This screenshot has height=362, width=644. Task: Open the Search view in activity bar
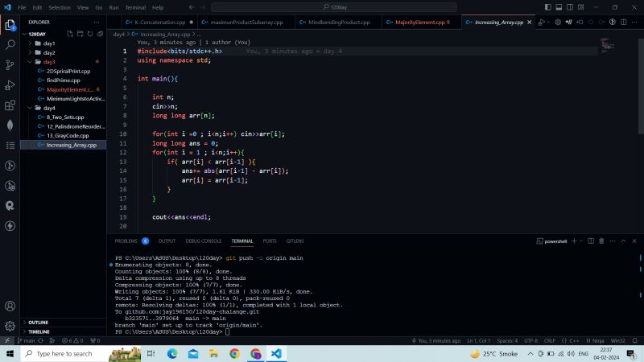[10, 45]
